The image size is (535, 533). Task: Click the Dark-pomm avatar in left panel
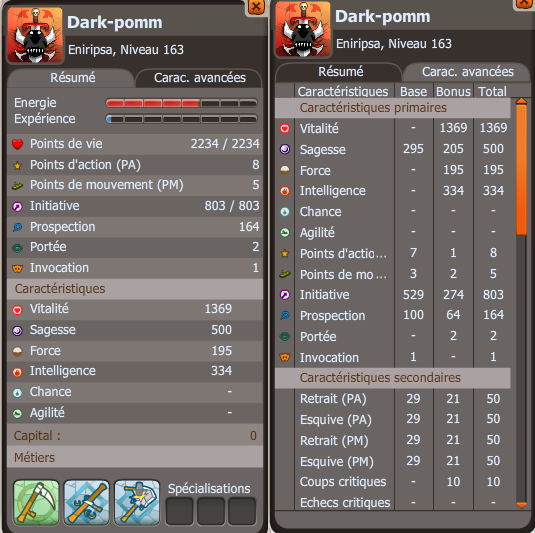coord(35,35)
